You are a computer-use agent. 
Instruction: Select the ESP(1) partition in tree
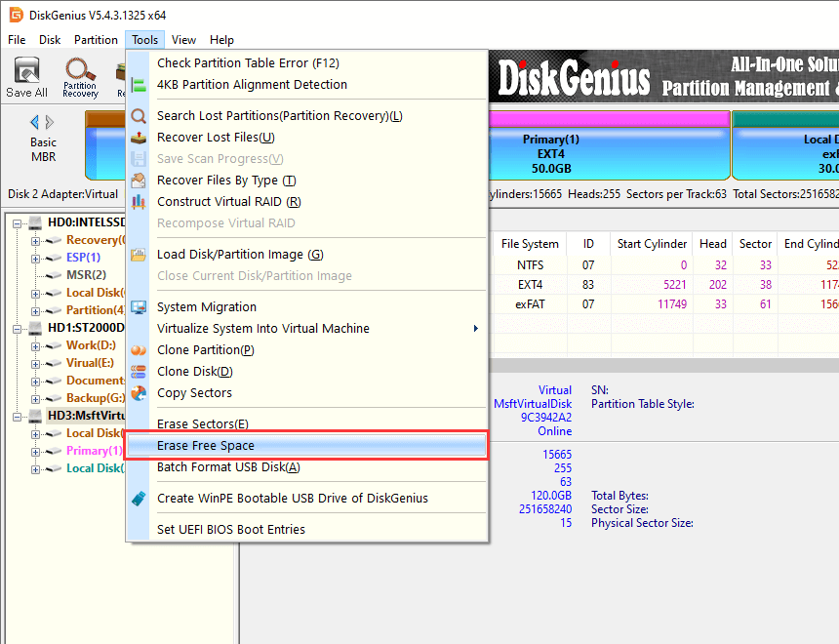pos(83,258)
